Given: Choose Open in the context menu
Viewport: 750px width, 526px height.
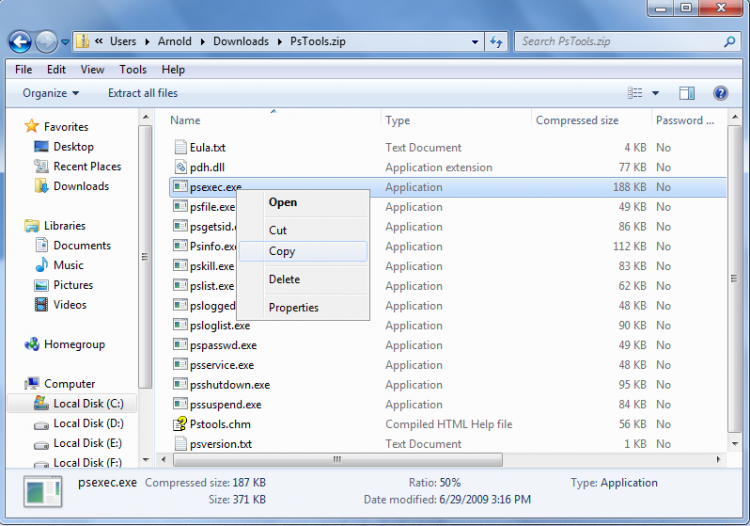Looking at the screenshot, I should pyautogui.click(x=303, y=203).
